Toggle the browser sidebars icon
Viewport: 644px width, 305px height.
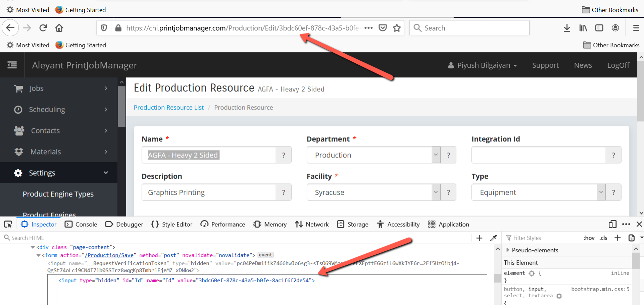[x=599, y=28]
